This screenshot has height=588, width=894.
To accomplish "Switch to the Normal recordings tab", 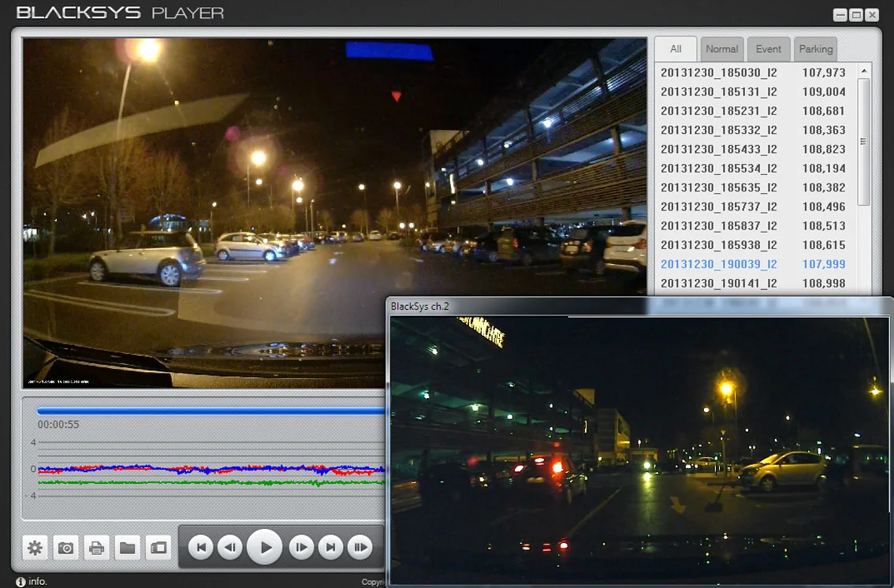I will 722,49.
